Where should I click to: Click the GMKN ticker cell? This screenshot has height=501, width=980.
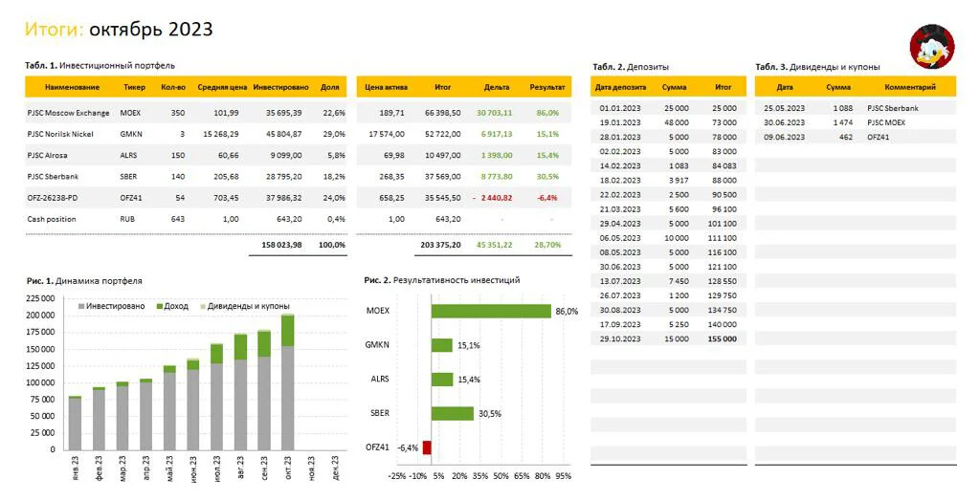pos(130,134)
